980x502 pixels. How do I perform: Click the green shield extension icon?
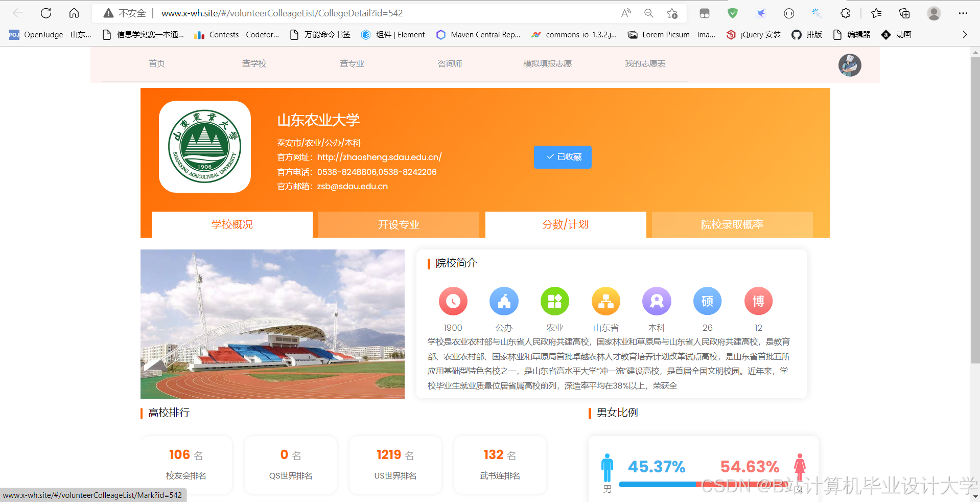pos(733,13)
